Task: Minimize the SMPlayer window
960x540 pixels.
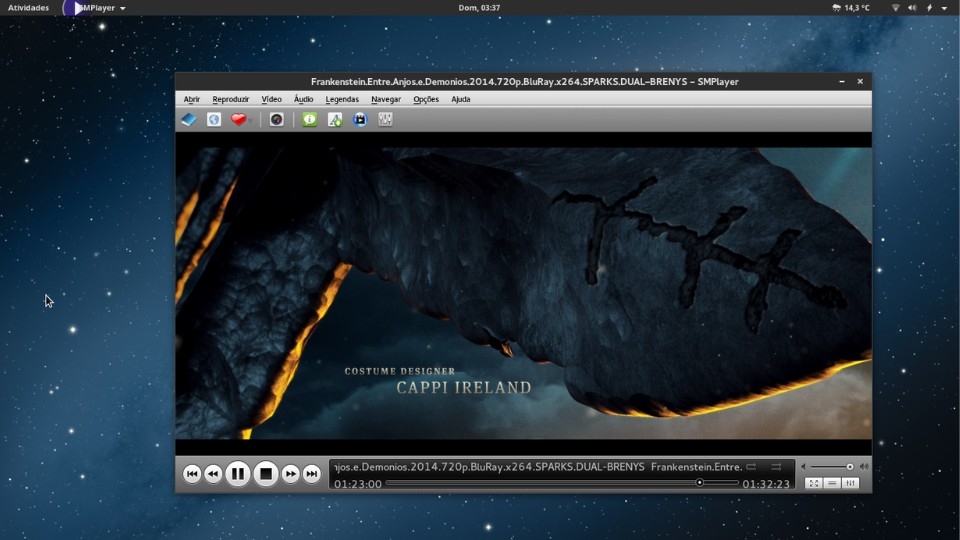Action: tap(842, 81)
